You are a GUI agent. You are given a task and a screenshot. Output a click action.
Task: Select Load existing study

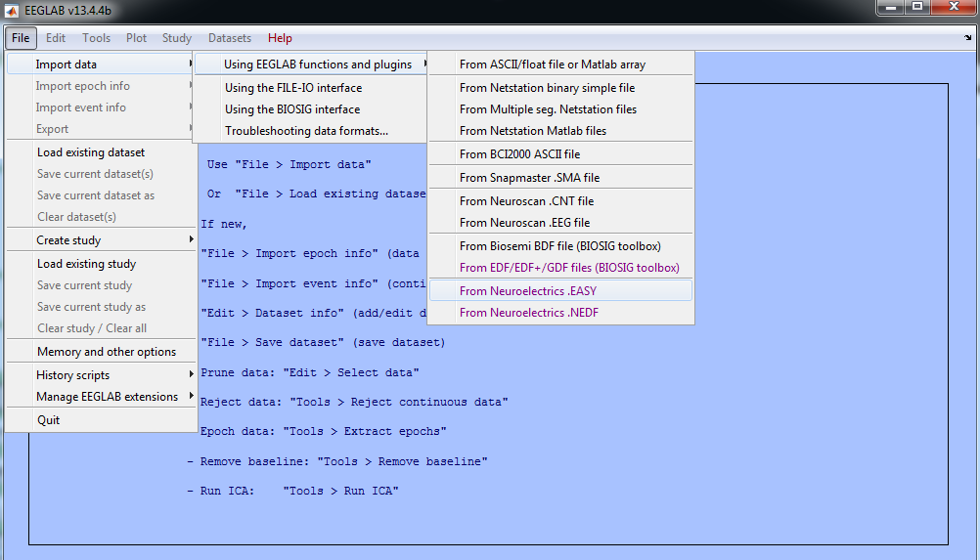pyautogui.click(x=102, y=264)
